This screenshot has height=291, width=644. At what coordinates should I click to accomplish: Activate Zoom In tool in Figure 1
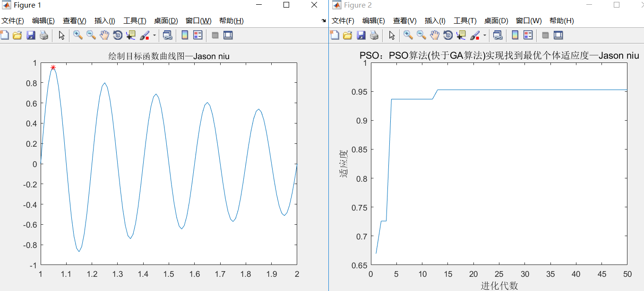coord(78,35)
